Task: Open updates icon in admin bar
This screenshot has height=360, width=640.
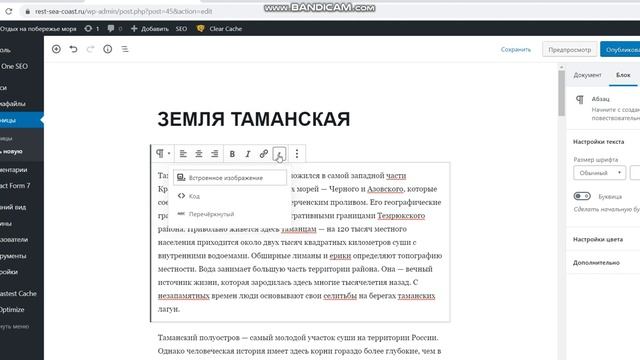Action: (91, 29)
